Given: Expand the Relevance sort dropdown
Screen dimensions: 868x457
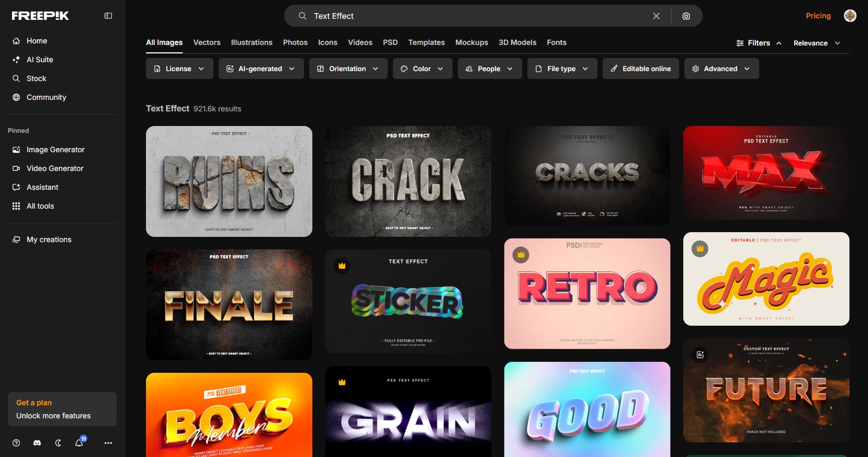Looking at the screenshot, I should click(816, 43).
